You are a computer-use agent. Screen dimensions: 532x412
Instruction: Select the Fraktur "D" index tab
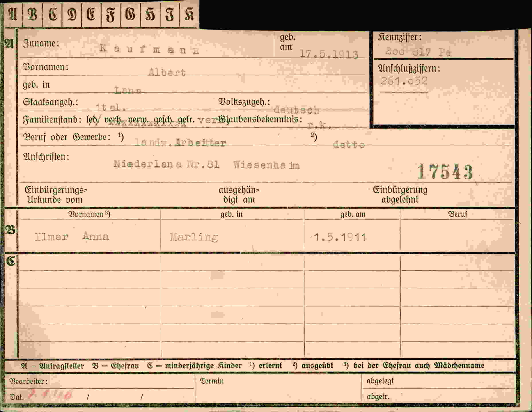pos(72,15)
